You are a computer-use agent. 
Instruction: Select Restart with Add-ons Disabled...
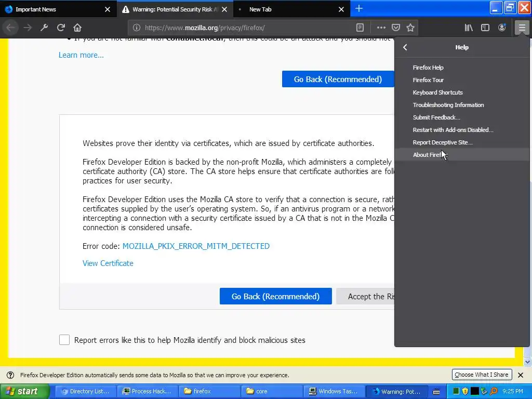click(x=462, y=130)
